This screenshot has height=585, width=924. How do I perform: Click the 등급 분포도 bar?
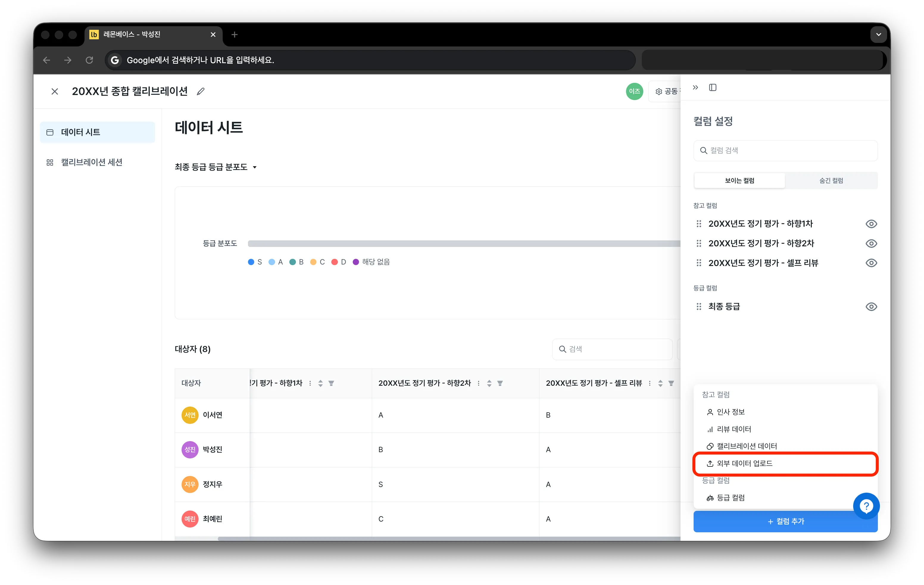pos(464,243)
